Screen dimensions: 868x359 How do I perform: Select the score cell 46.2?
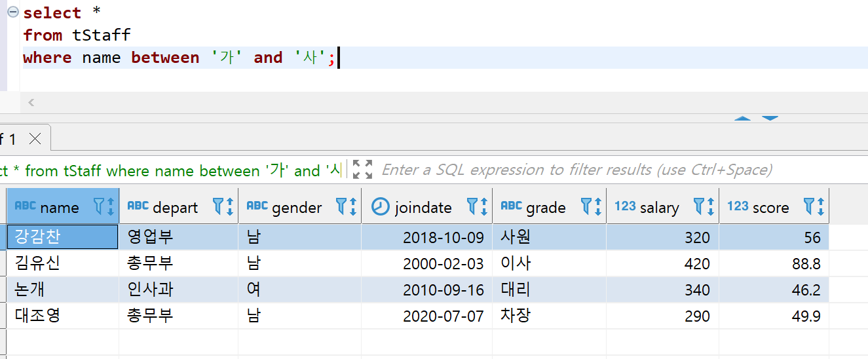tap(774, 290)
